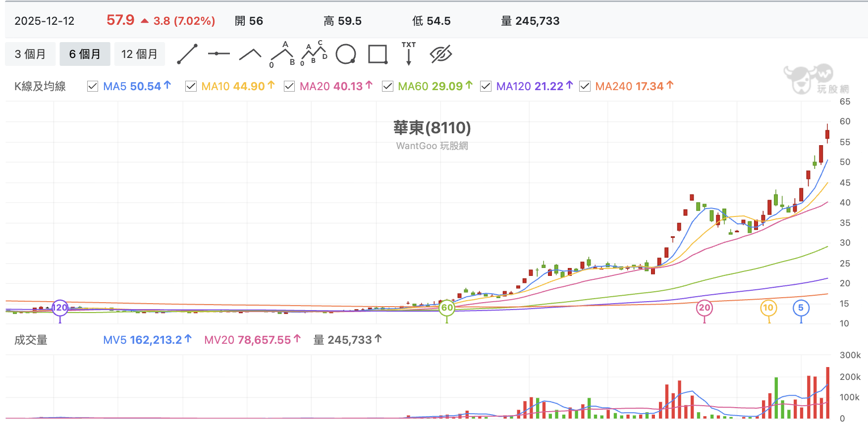The height and width of the screenshot is (426, 868).
Task: Click the K線及均線 section label
Action: (40, 86)
